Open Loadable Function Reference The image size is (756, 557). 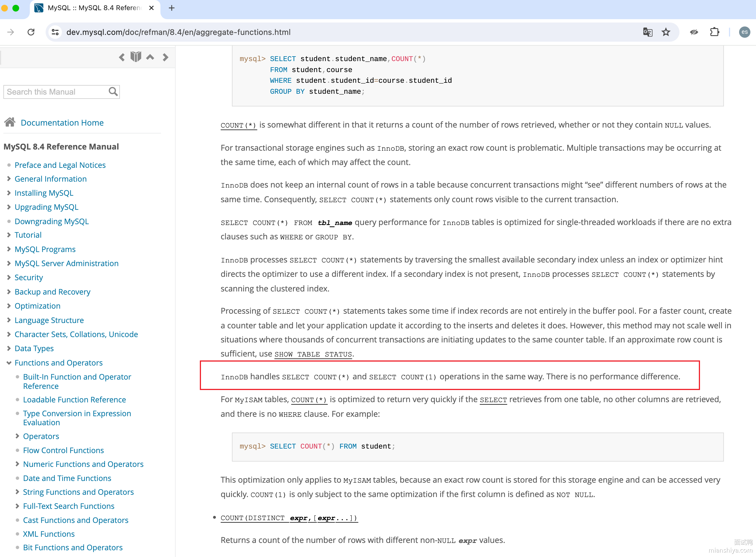tap(75, 400)
